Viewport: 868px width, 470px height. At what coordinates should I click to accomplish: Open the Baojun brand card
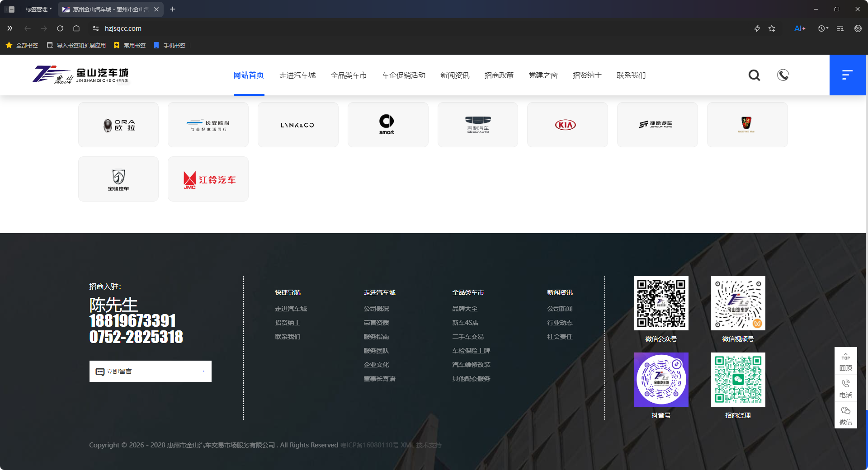[x=118, y=179]
